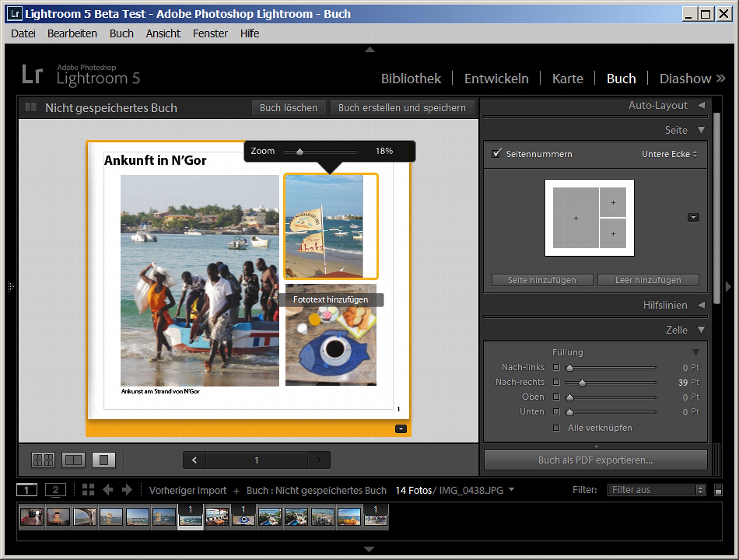Open the Bearbeiten menu
The width and height of the screenshot is (739, 560).
coord(72,34)
